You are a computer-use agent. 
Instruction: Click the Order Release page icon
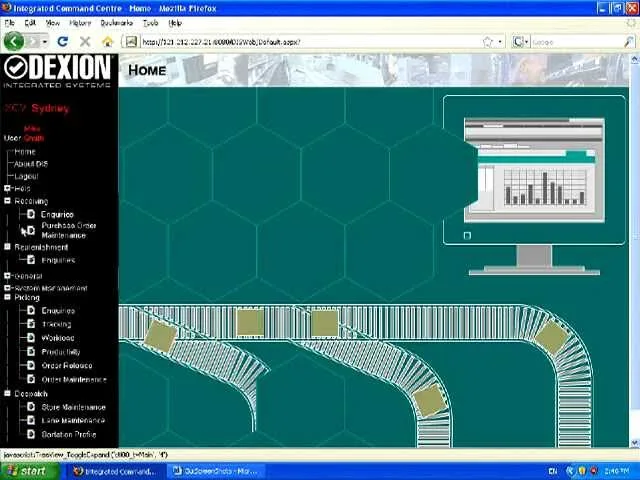click(31, 365)
